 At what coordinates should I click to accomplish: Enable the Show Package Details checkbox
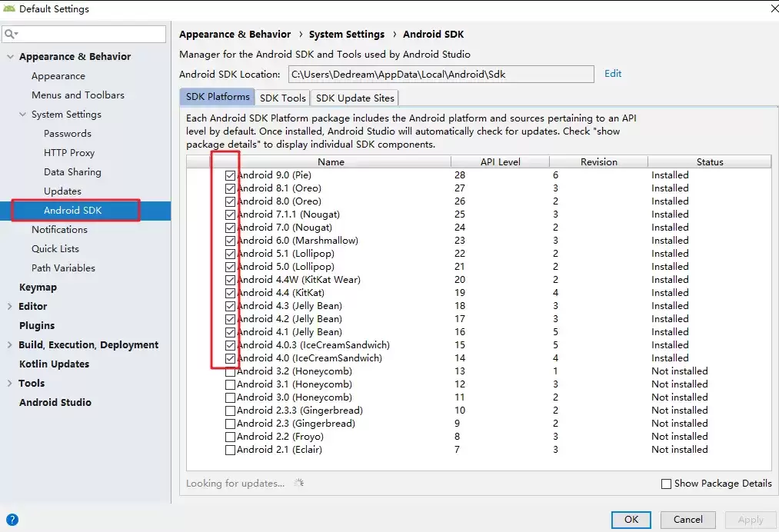pos(666,484)
